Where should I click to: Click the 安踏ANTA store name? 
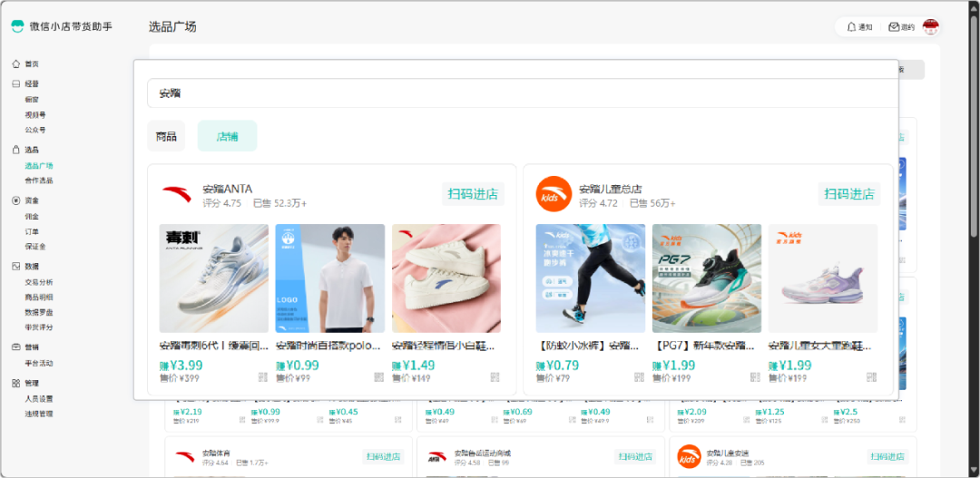228,189
